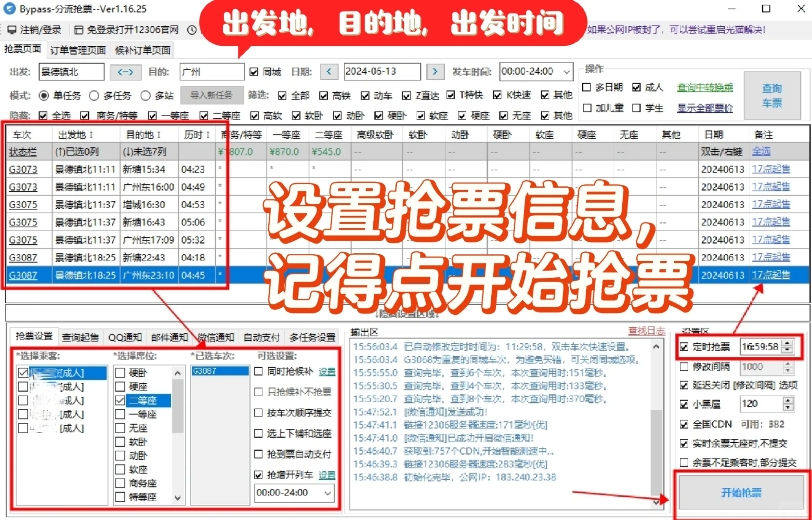
Task: Click the Bypass logo in the title bar
Action: 9,8
